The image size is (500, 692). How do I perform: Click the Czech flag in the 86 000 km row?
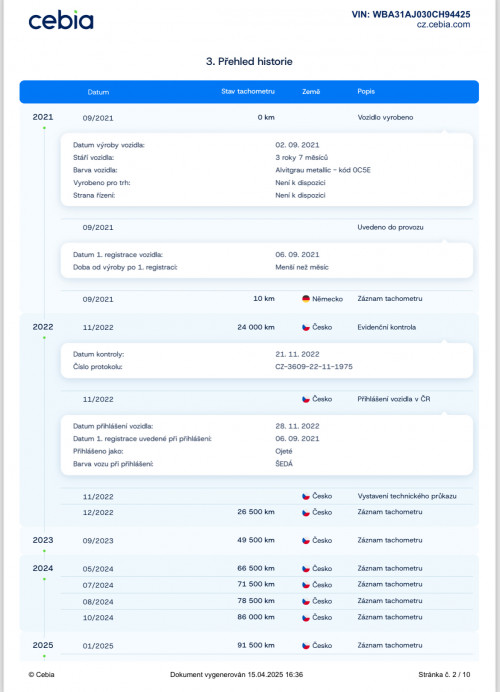tap(306, 618)
